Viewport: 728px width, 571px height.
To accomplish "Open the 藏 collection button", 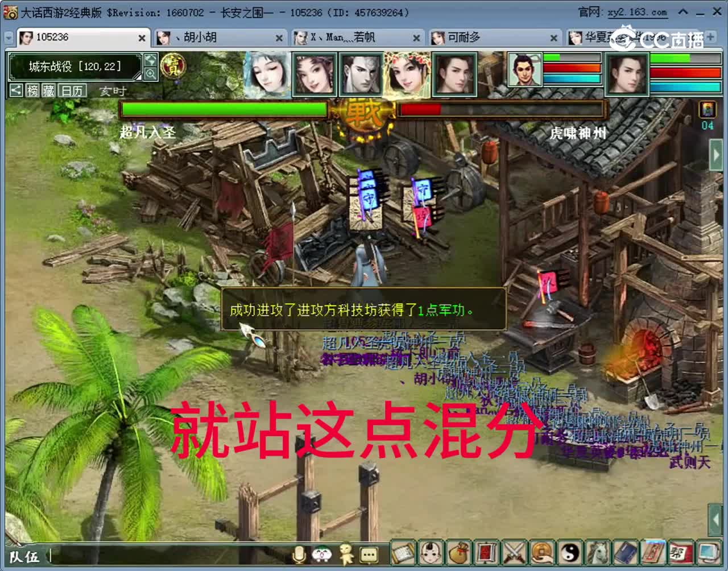I will tap(48, 90).
